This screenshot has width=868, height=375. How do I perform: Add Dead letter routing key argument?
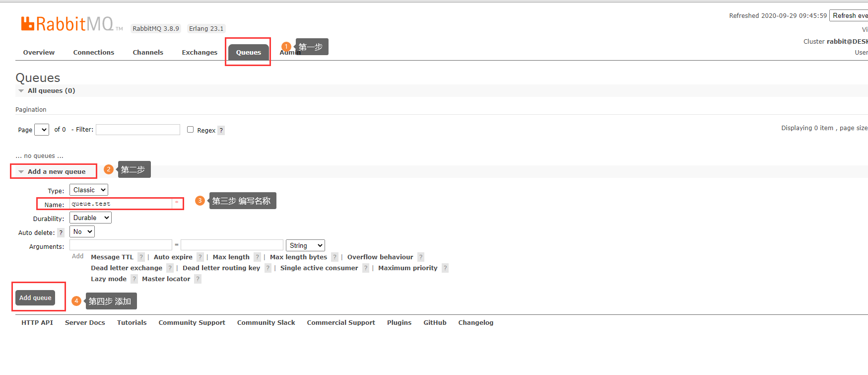221,268
